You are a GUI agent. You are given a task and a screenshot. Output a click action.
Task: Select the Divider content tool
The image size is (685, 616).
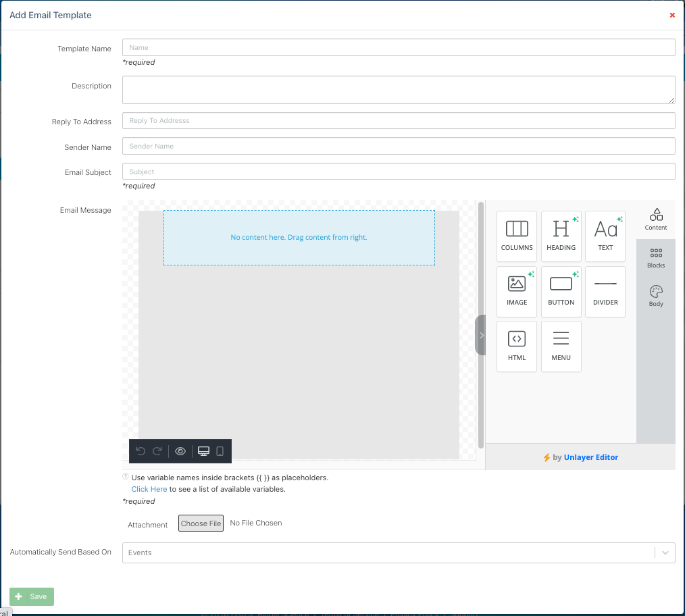click(x=605, y=291)
